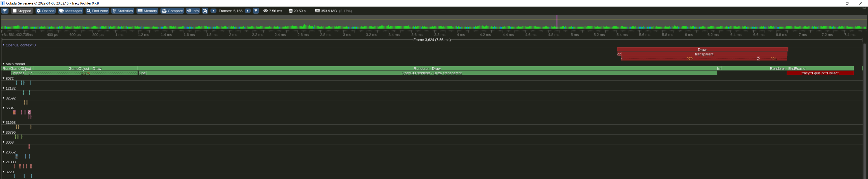Collapse thread 36796
This screenshot has width=868, height=179.
pos(3,132)
